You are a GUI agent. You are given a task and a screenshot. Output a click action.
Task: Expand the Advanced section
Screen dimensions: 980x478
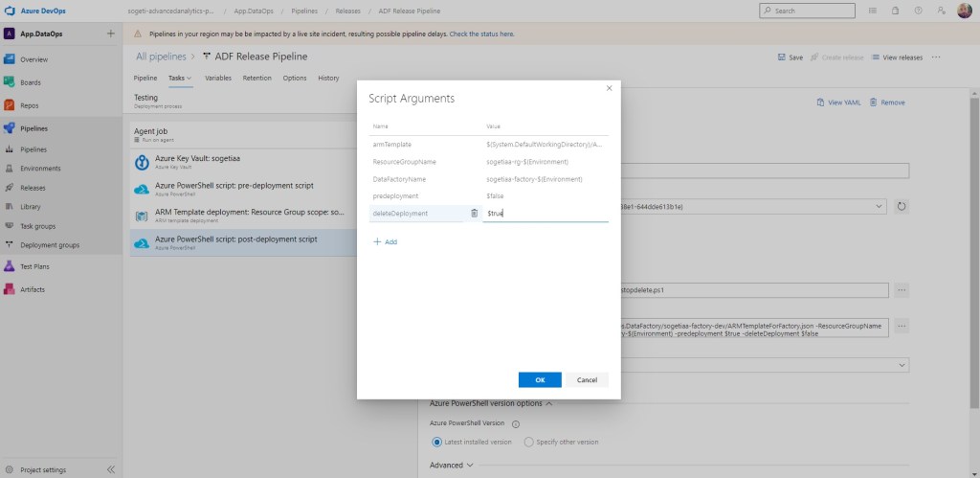[x=451, y=466]
